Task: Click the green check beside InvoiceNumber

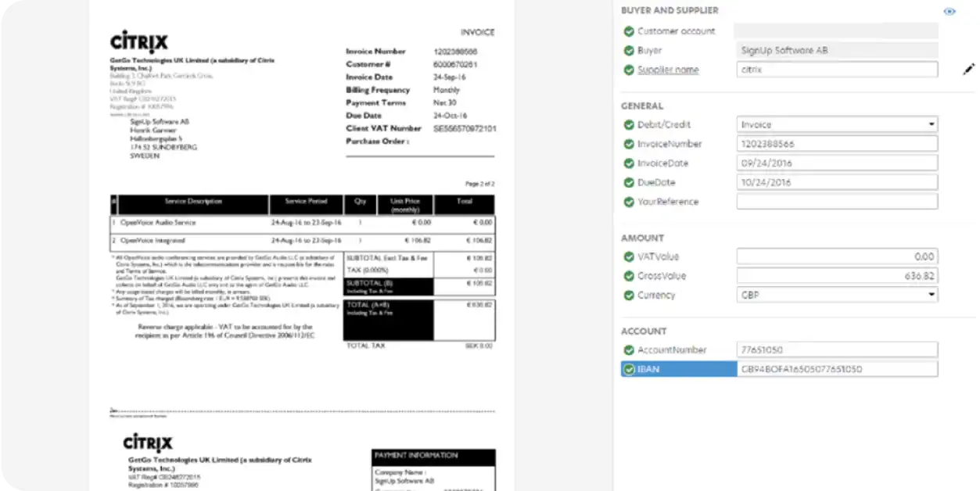Action: [x=629, y=144]
